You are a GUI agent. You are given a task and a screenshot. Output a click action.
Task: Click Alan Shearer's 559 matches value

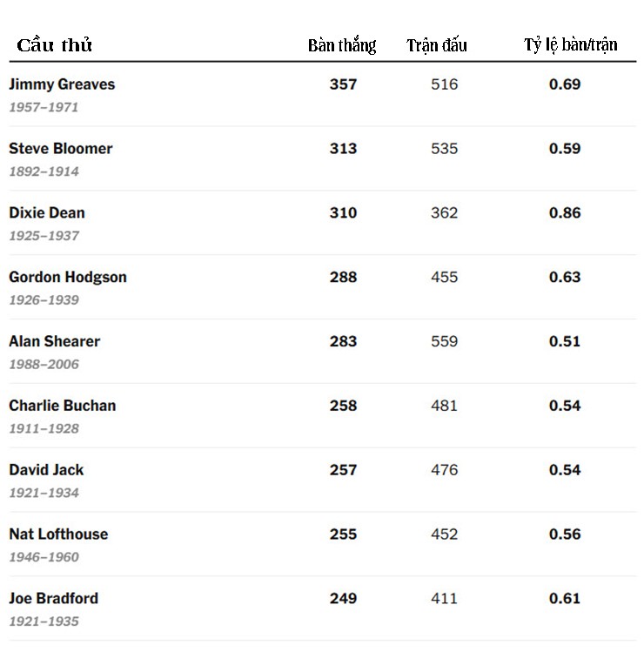coord(445,341)
